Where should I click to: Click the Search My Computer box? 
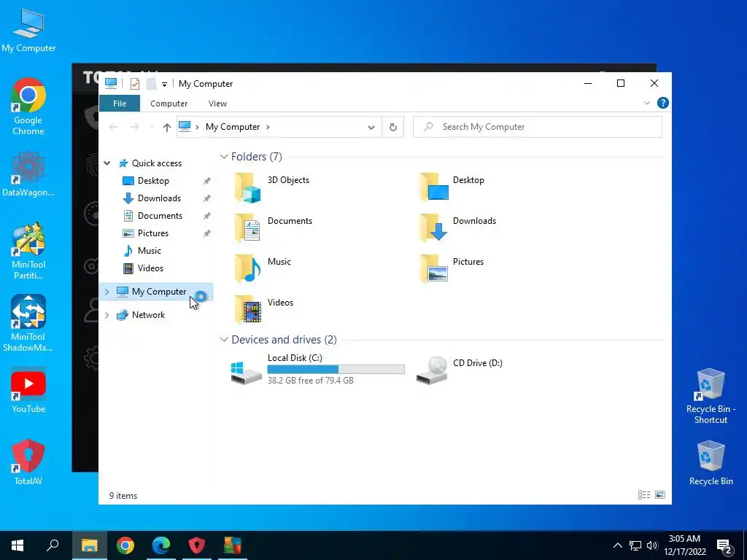click(x=538, y=127)
